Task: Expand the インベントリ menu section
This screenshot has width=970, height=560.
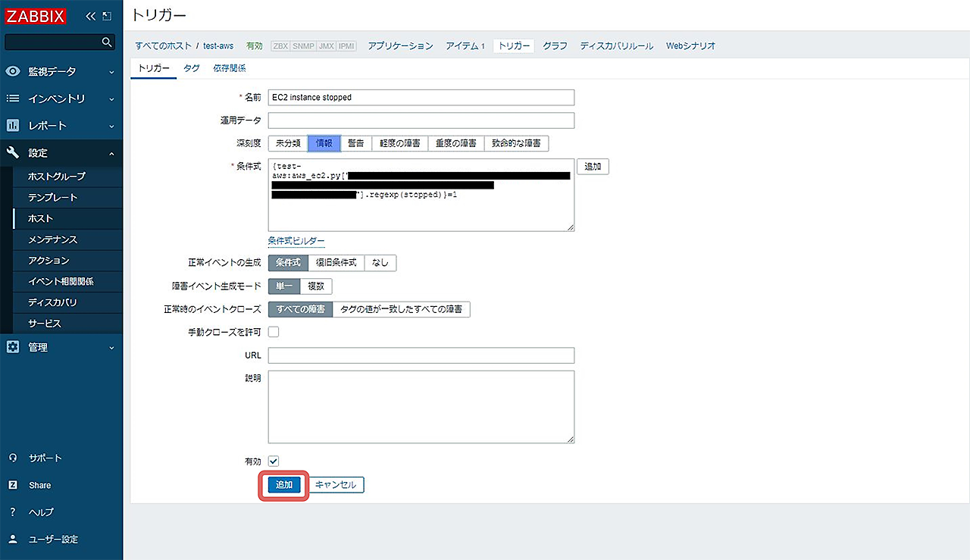Action: click(x=61, y=99)
